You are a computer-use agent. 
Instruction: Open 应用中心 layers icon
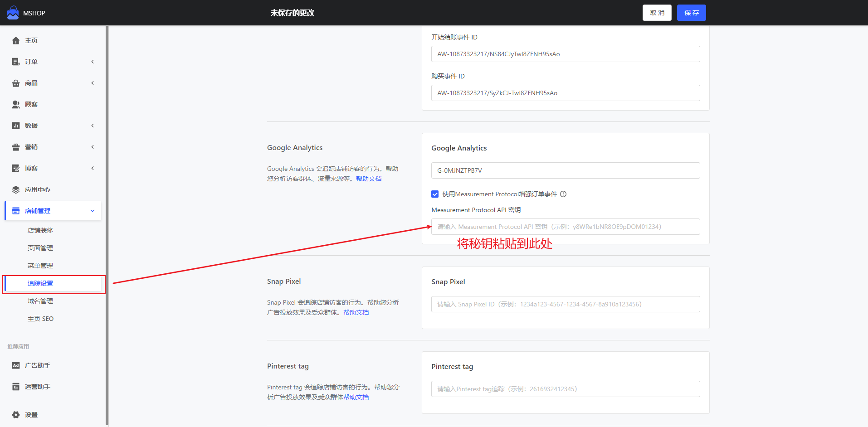16,189
